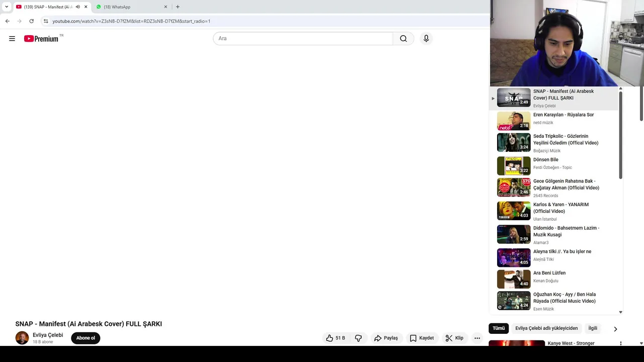Mute tab audio via speaker icon

point(77,7)
